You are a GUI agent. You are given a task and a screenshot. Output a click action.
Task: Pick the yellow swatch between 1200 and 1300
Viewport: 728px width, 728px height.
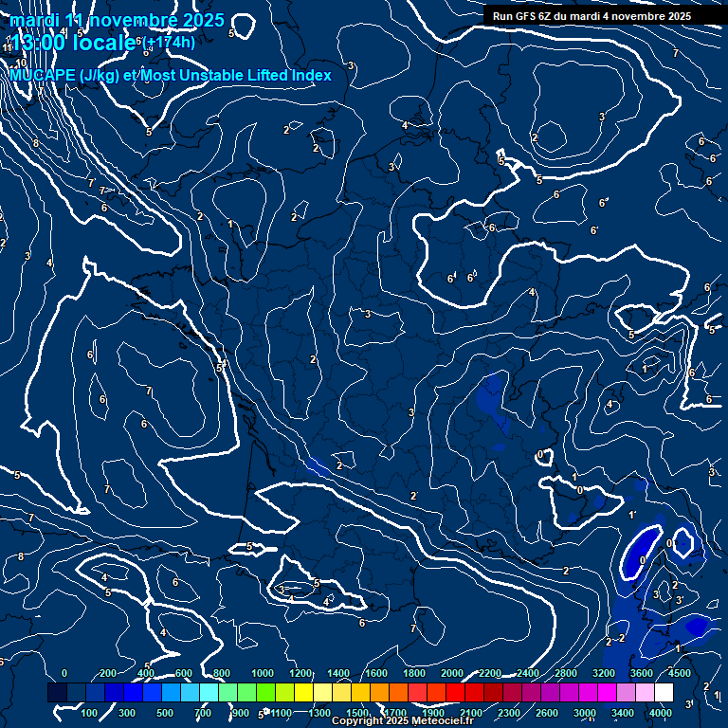coord(304,692)
